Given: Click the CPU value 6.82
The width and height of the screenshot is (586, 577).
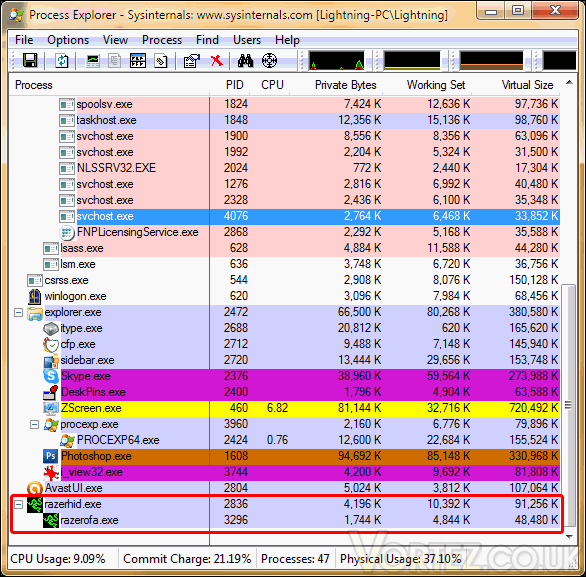Looking at the screenshot, I should tap(277, 408).
